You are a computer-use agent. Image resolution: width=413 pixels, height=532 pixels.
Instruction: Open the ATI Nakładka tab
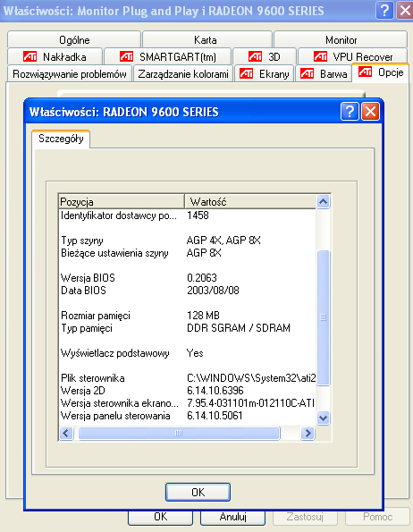pyautogui.click(x=55, y=56)
